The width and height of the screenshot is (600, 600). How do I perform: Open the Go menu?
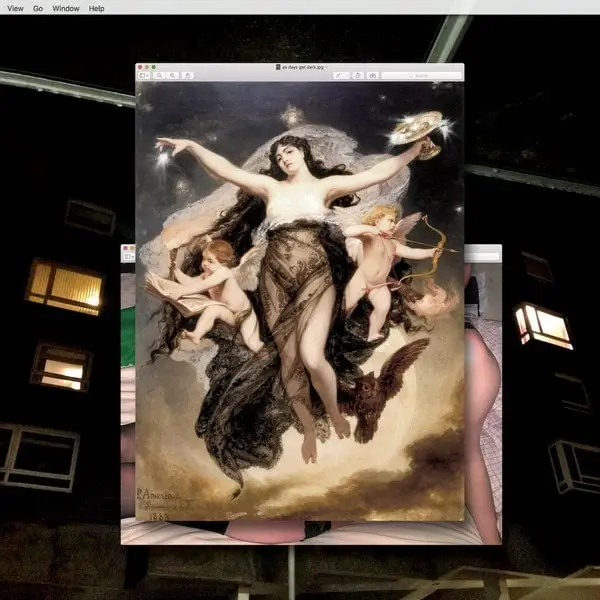point(38,8)
